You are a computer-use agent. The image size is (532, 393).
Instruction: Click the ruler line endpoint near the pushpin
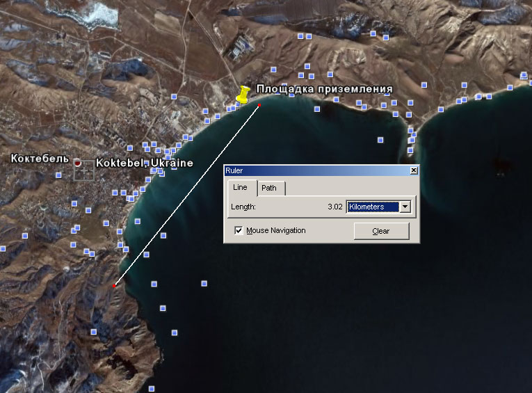pyautogui.click(x=259, y=105)
